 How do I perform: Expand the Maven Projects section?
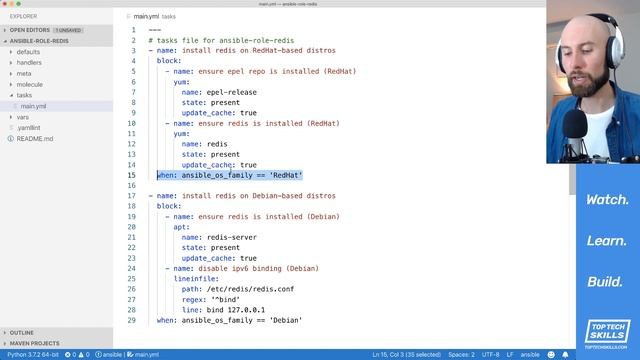point(5,343)
